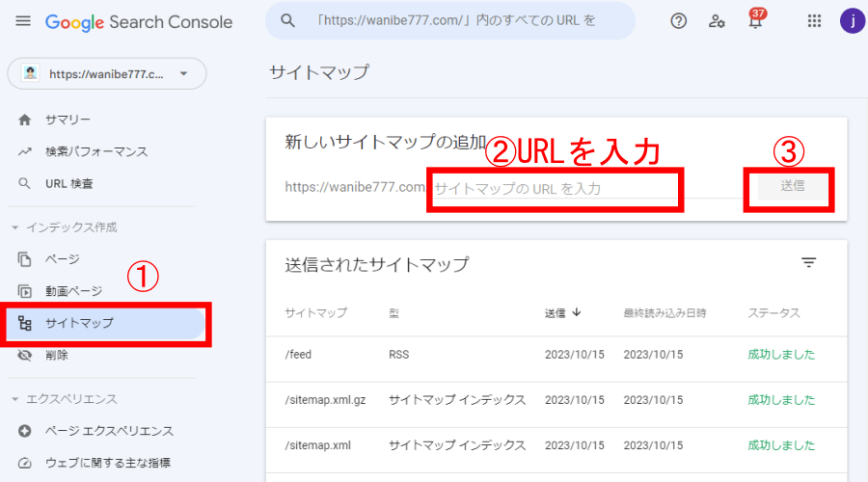Open the Google apps grid
The width and height of the screenshot is (868, 482).
814,21
